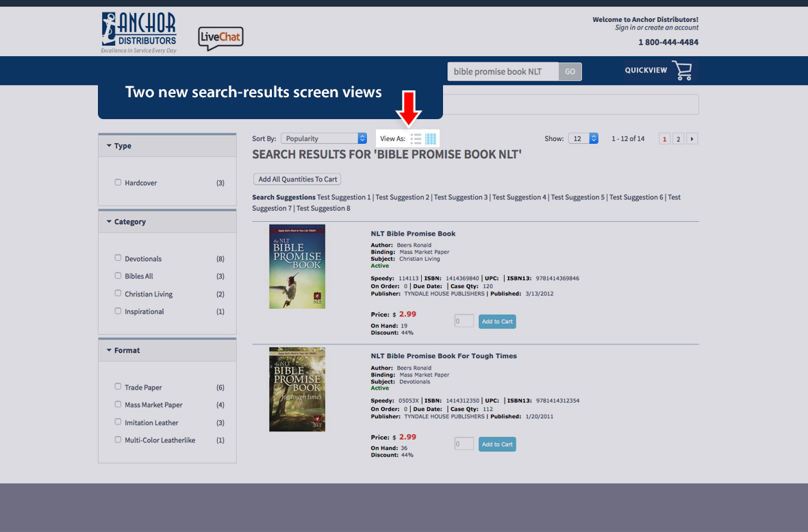The width and height of the screenshot is (808, 532).
Task: Open NLT Bible Promise Book cover thumbnail
Action: [297, 266]
